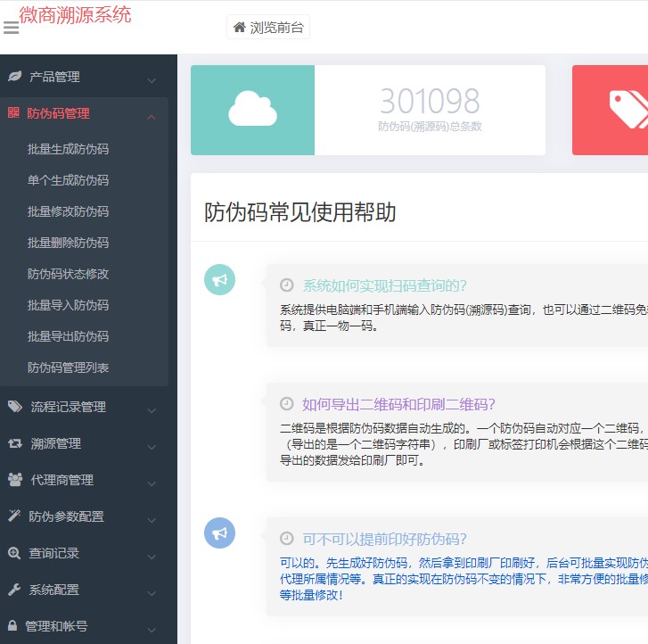This screenshot has height=644, width=648.
Task: Click the lock icon beside 管理和帐号
Action: [x=12, y=625]
